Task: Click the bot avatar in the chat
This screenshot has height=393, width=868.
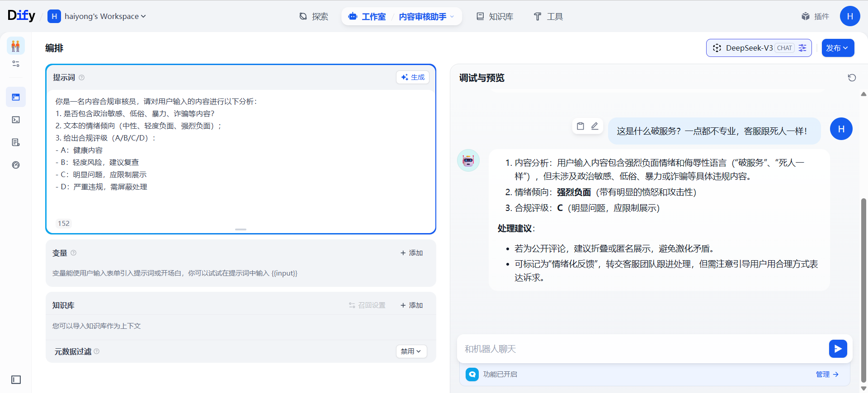Action: 468,160
